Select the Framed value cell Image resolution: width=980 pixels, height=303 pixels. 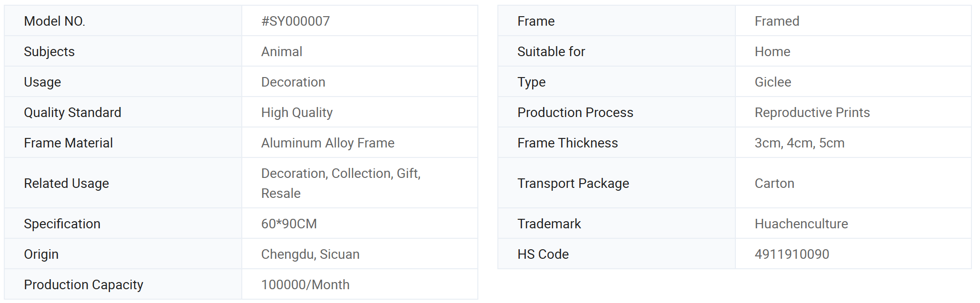853,21
